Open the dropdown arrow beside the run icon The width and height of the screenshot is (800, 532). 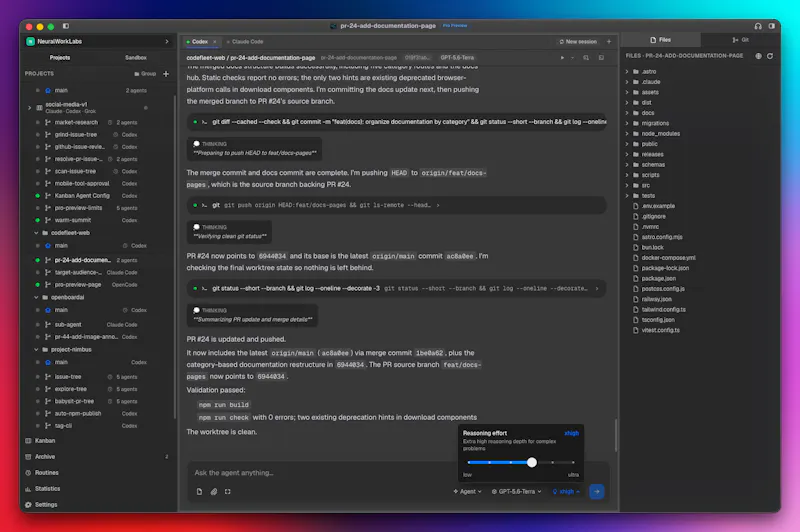pyautogui.click(x=572, y=58)
